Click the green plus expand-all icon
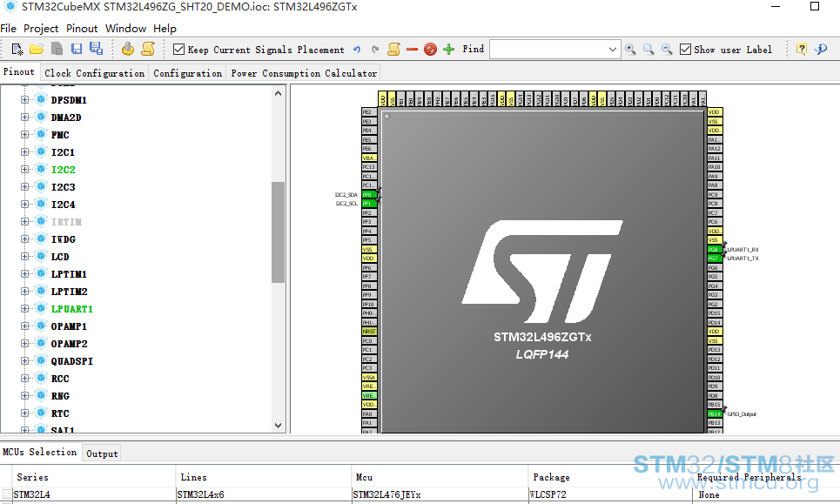This screenshot has width=840, height=504. pos(449,50)
